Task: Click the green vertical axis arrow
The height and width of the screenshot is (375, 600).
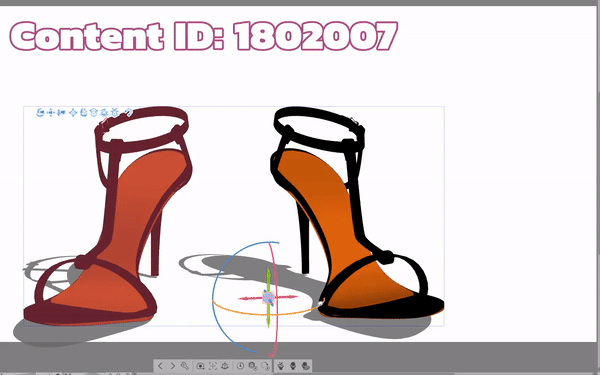Action: [x=269, y=277]
